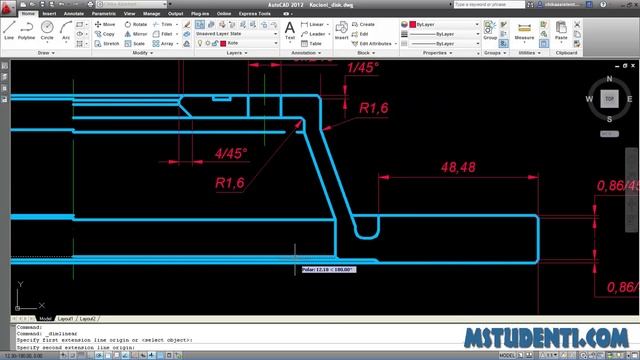The width and height of the screenshot is (640, 360).
Task: Expand the Layers panel
Action: [x=237, y=53]
